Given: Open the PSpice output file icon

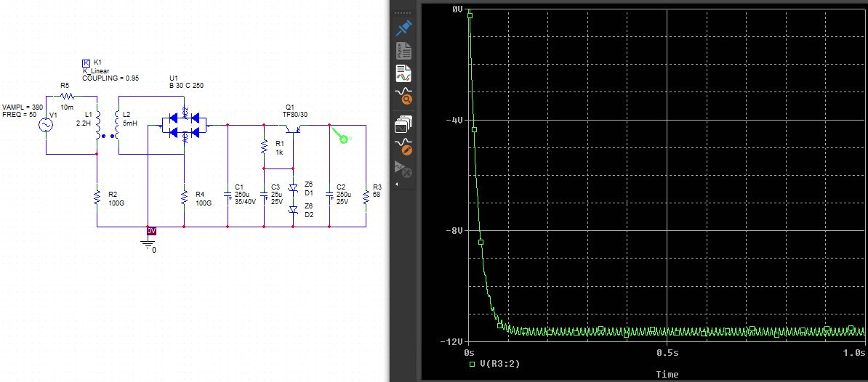Looking at the screenshot, I should 403,51.
